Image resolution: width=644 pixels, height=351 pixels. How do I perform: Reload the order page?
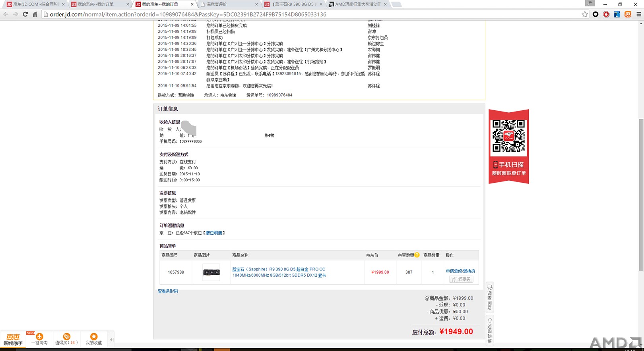click(25, 14)
